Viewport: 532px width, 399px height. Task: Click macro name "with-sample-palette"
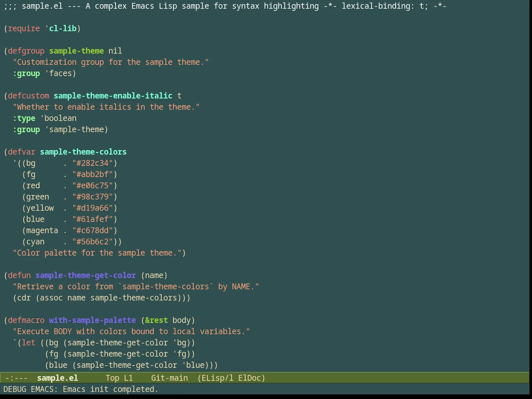(x=92, y=320)
